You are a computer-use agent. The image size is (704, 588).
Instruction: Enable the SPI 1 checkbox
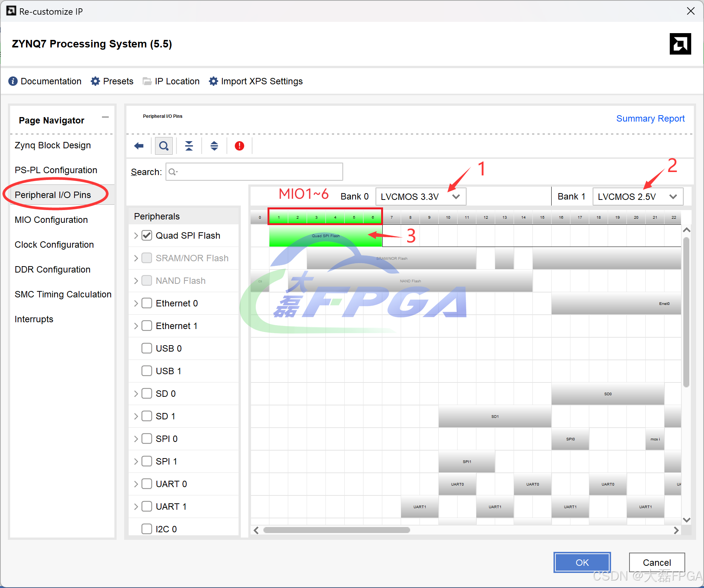pos(147,462)
